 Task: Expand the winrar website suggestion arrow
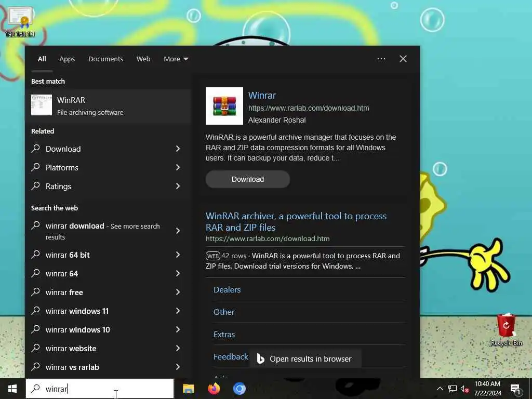[x=178, y=348]
